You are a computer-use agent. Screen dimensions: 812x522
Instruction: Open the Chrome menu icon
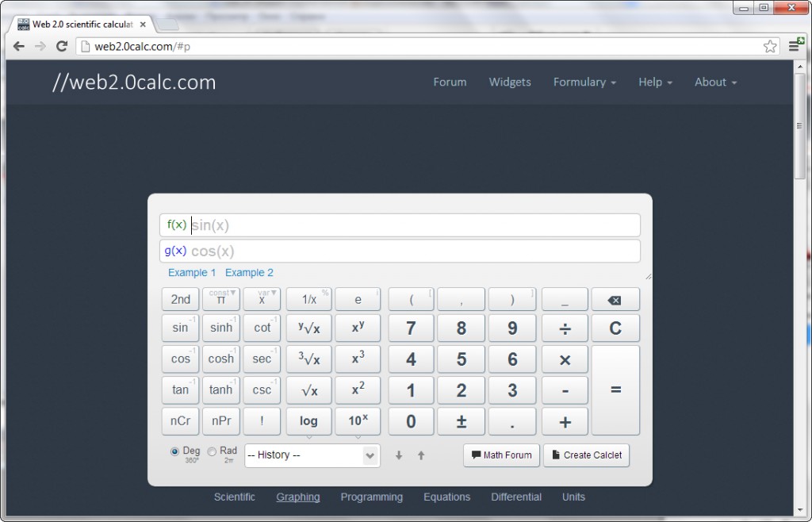tap(795, 45)
